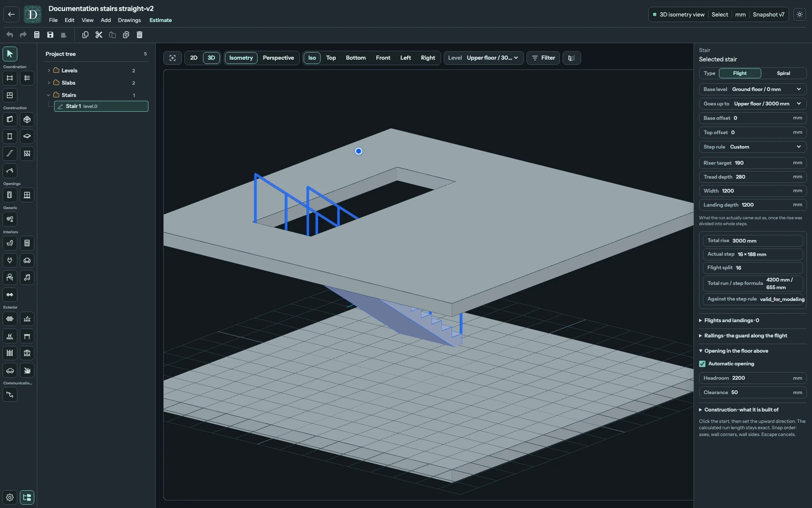Select Stair 1 in project tree
812x508 pixels.
click(x=101, y=106)
